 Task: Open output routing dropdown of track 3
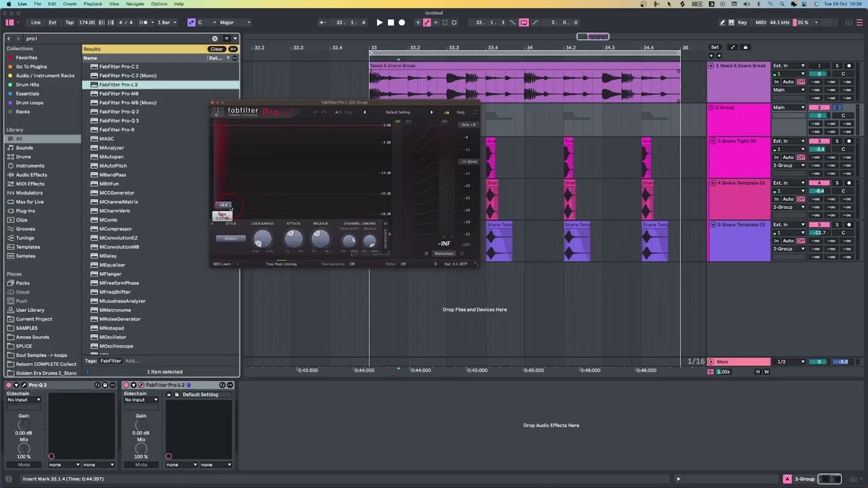pyautogui.click(x=789, y=165)
